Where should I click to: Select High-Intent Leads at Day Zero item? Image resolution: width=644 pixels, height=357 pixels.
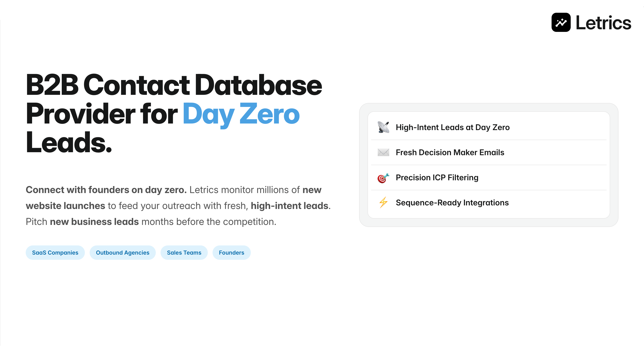tap(453, 127)
